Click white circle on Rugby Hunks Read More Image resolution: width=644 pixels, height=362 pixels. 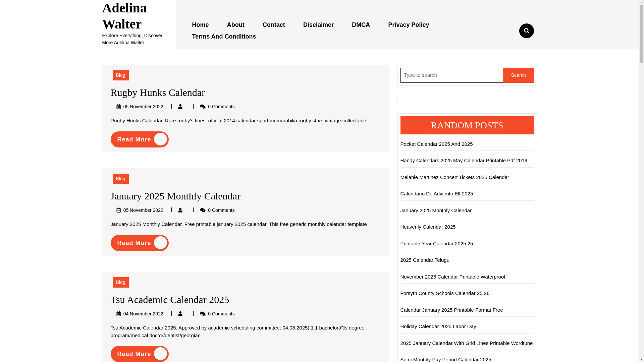tap(160, 139)
